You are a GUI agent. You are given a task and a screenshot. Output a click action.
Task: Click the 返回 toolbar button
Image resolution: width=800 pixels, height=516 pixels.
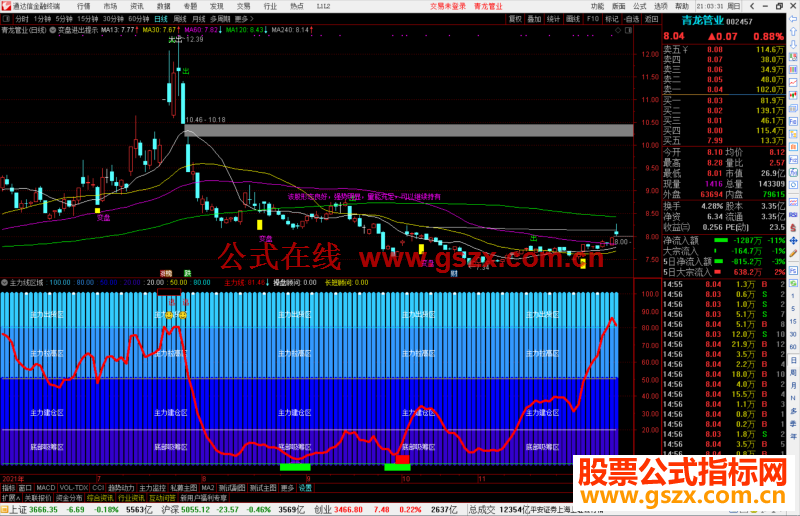pyautogui.click(x=652, y=19)
